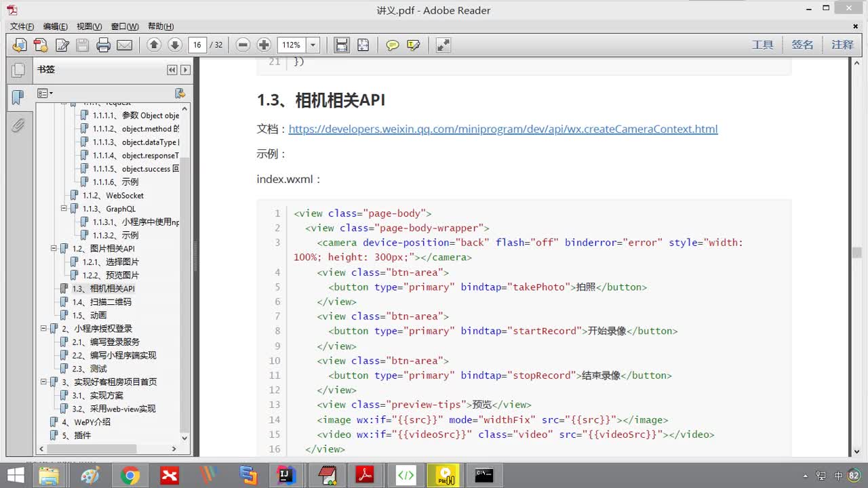Click the bookmarks horizontal scrollbar thumb
The height and width of the screenshot is (488, 868).
point(91,449)
